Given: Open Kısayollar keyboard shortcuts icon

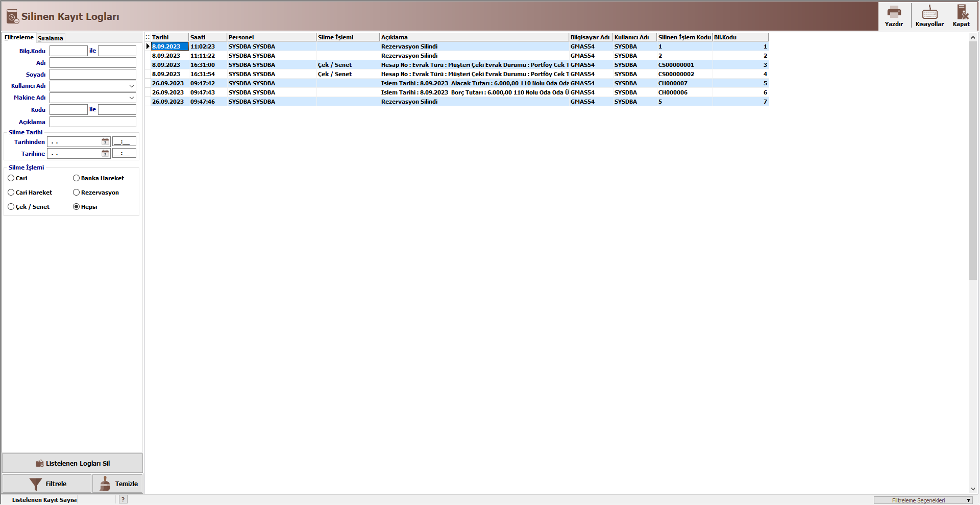Looking at the screenshot, I should point(929,12).
